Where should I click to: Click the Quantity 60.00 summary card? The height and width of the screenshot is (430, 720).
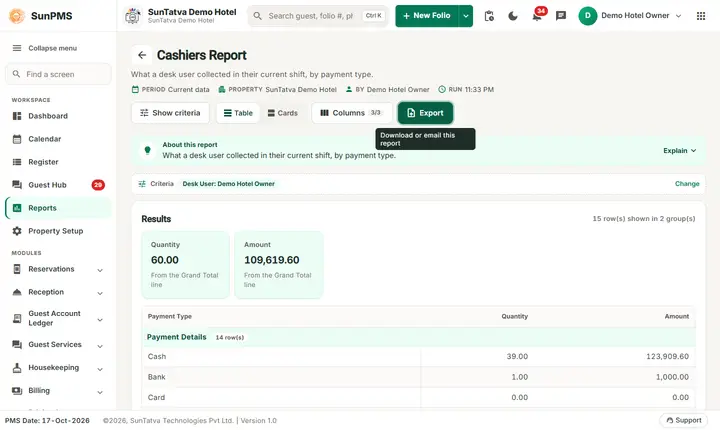(185, 265)
